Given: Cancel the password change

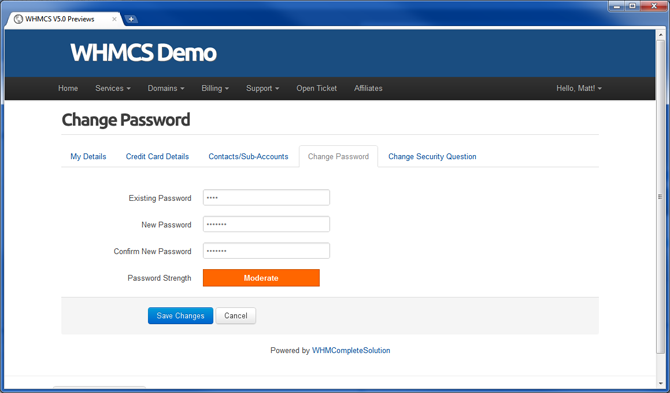Looking at the screenshot, I should click(x=235, y=316).
